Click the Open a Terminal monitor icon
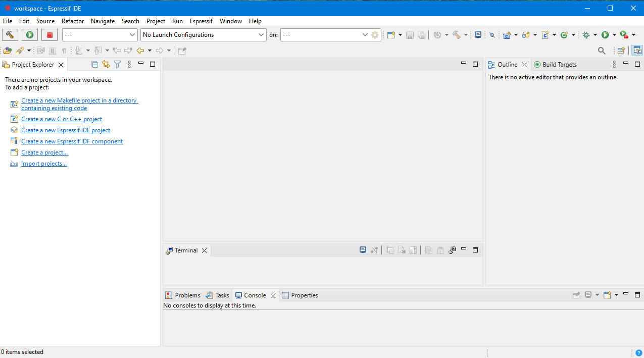644x358 pixels. click(x=478, y=35)
